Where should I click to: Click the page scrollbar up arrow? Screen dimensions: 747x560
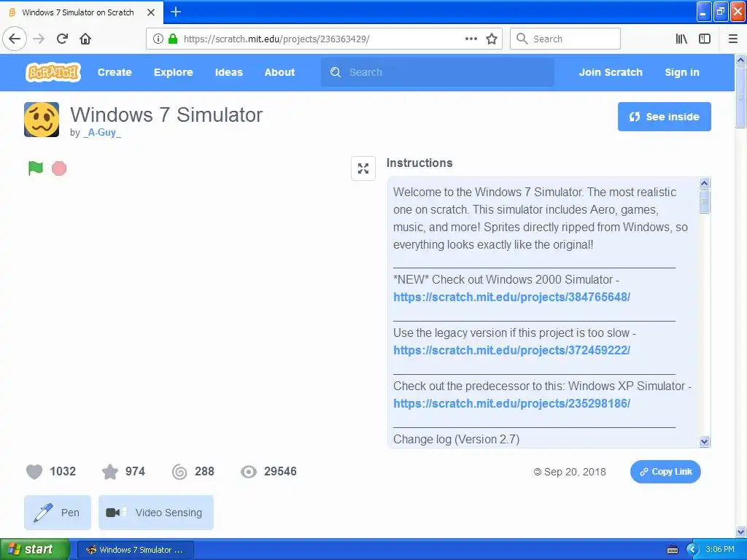[741, 60]
